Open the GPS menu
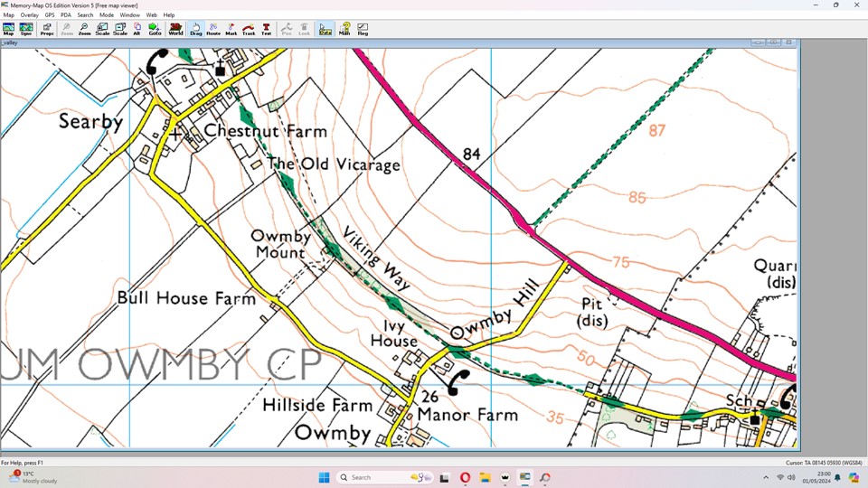This screenshot has width=868, height=488. coord(50,15)
